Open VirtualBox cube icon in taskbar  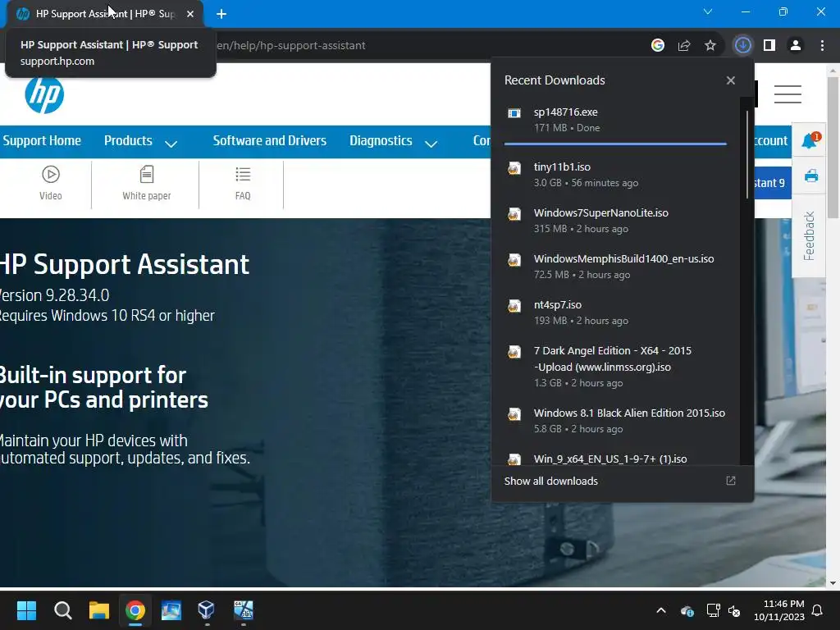click(206, 610)
